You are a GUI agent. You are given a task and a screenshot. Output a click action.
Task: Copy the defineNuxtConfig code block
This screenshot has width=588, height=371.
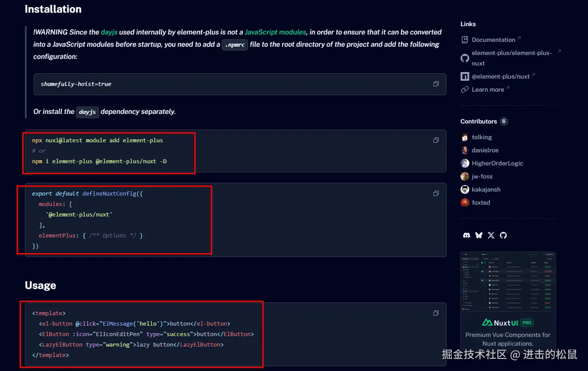tap(436, 193)
